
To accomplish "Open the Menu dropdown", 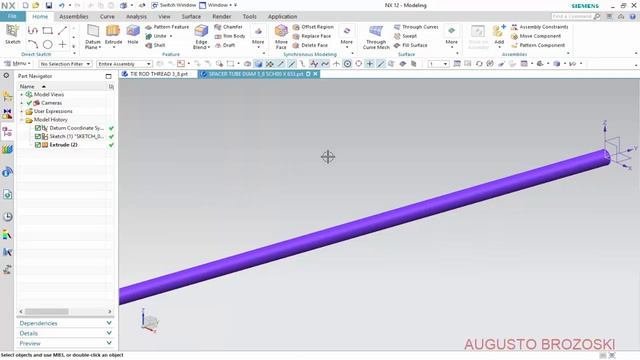I will click(17, 64).
